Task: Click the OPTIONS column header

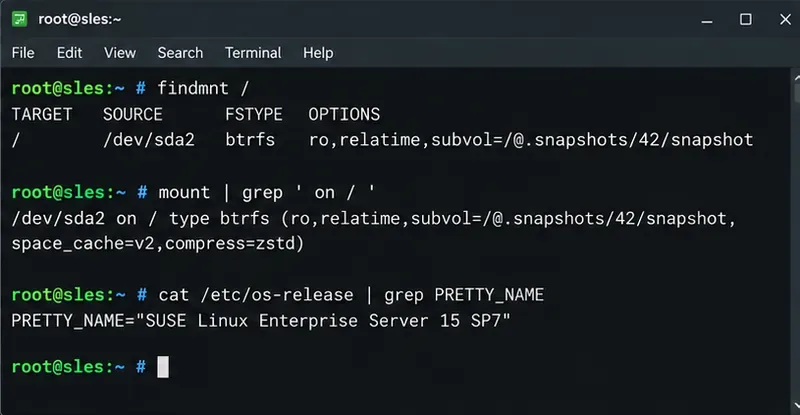Action: pos(344,114)
